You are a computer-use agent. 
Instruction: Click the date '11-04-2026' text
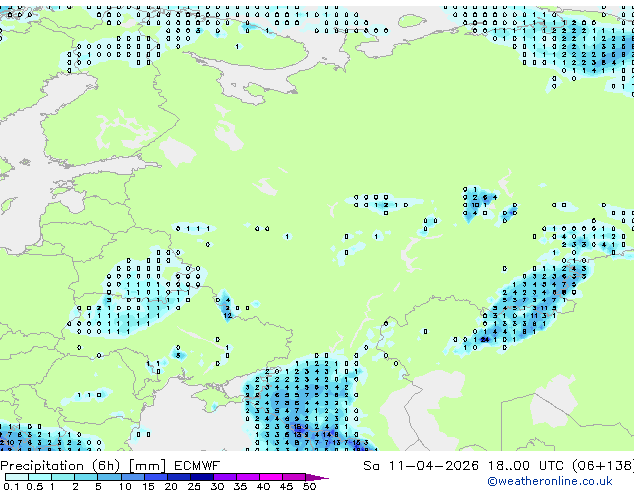point(433,466)
